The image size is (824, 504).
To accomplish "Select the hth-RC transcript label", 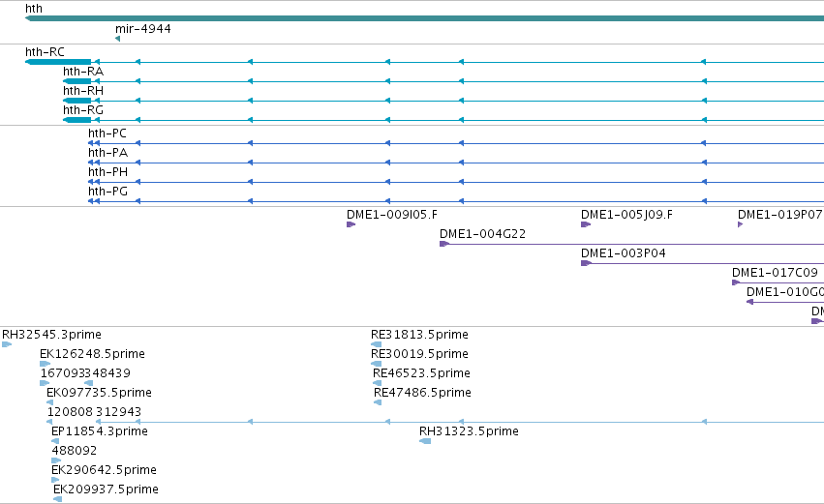I will pyautogui.click(x=45, y=52).
